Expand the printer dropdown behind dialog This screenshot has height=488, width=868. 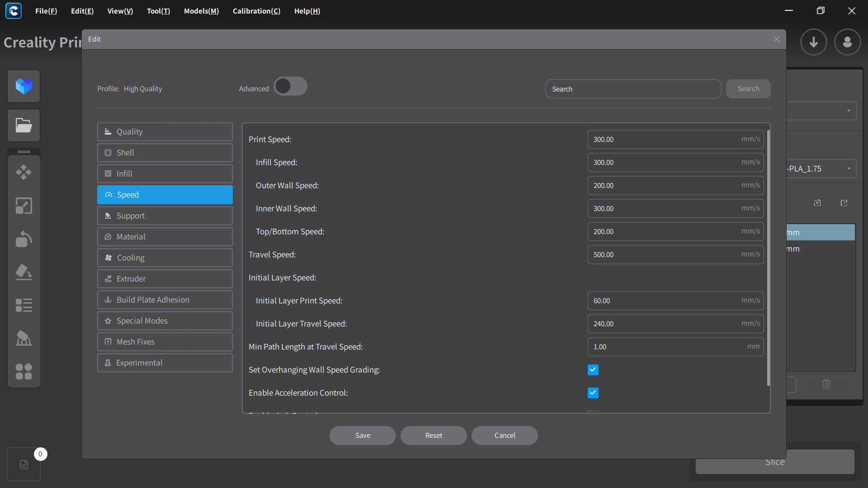click(x=849, y=111)
